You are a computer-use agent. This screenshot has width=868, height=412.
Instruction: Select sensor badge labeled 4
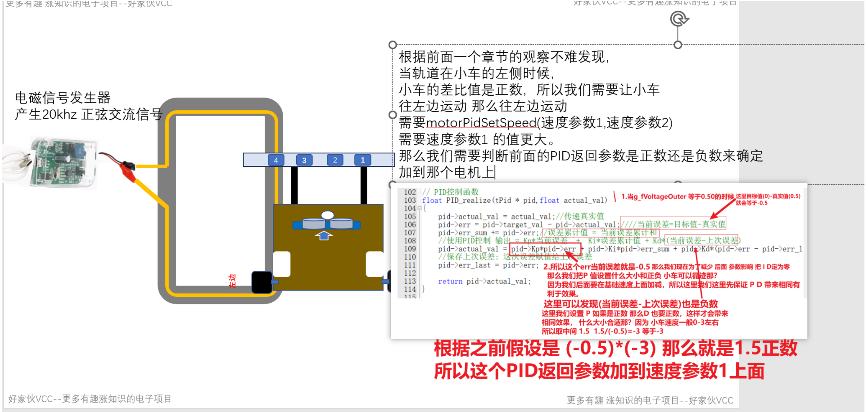[x=276, y=160]
